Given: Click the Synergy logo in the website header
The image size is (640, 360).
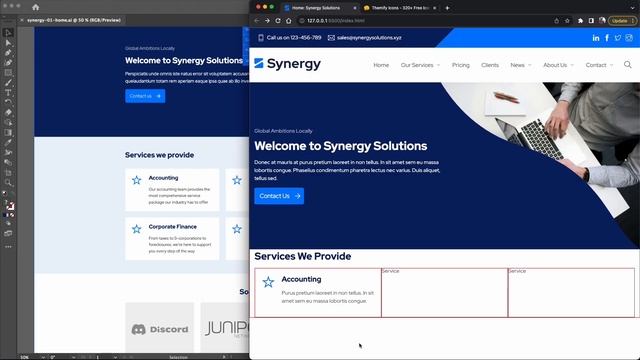Looking at the screenshot, I should [x=287, y=64].
